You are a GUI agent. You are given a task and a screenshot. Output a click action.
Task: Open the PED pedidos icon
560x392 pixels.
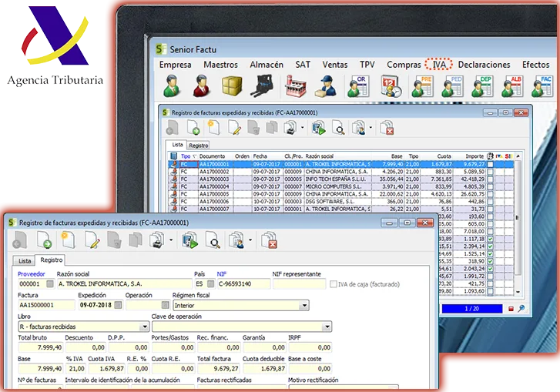tap(452, 86)
